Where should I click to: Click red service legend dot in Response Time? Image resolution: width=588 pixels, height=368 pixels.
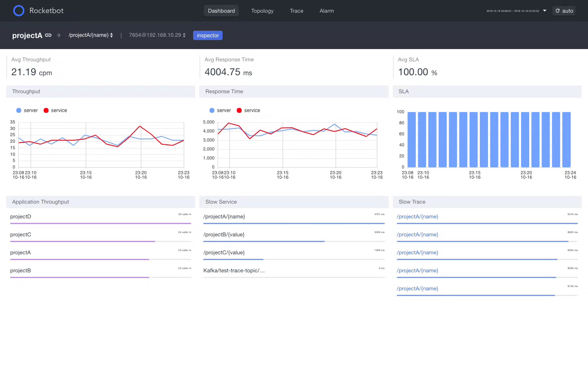click(239, 110)
